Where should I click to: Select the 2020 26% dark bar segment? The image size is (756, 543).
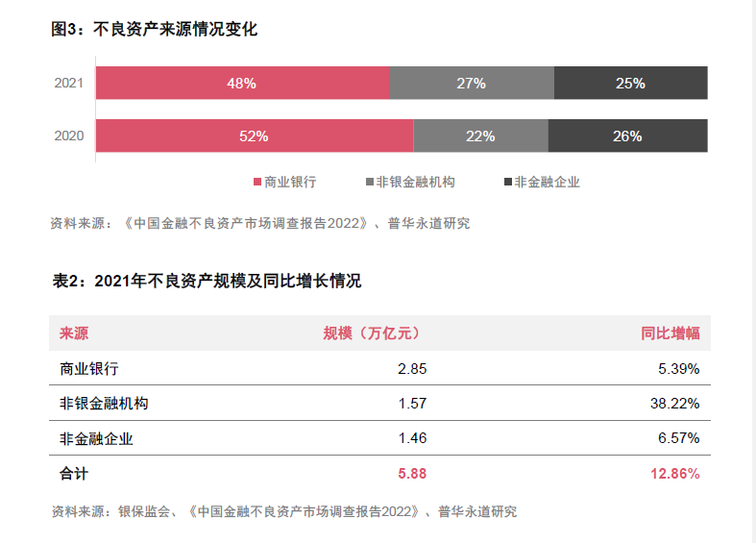coord(627,136)
